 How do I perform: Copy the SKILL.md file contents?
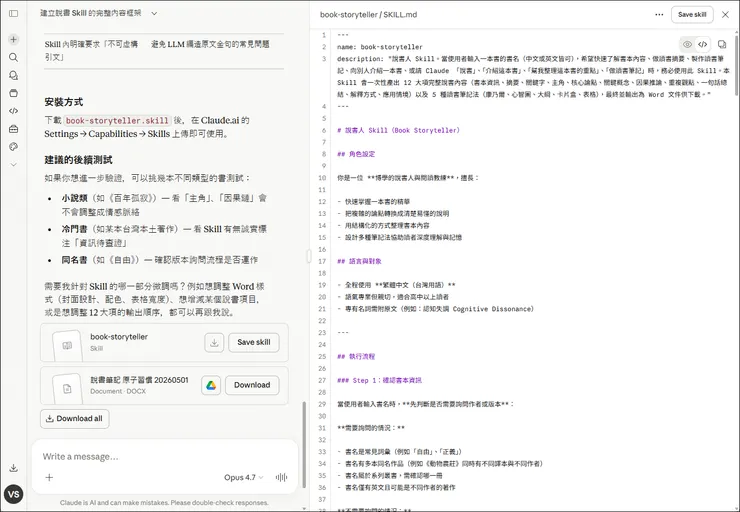click(x=722, y=44)
